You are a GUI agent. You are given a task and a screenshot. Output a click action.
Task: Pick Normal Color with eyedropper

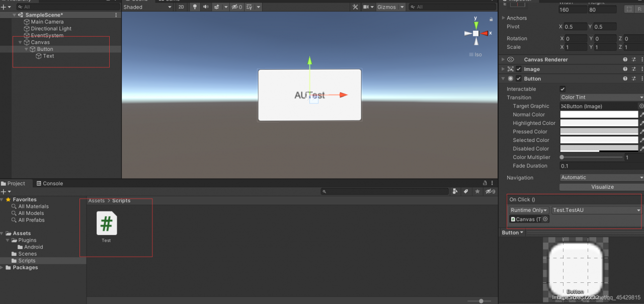641,115
